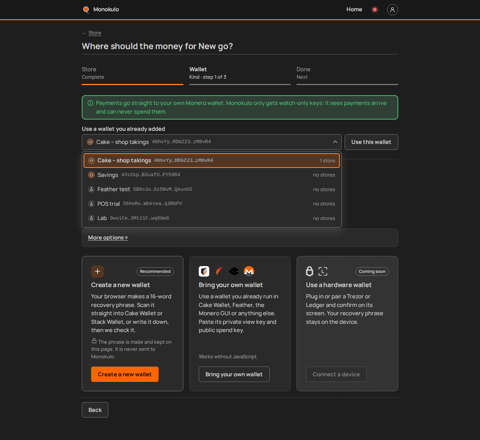480x440 pixels.
Task: Choose the Feather test wallet option
Action: point(211,189)
